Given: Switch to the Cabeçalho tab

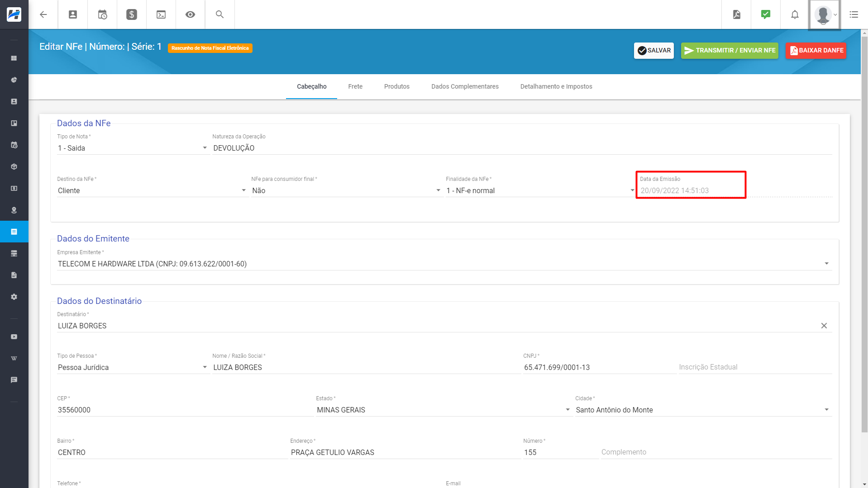Looking at the screenshot, I should [311, 86].
